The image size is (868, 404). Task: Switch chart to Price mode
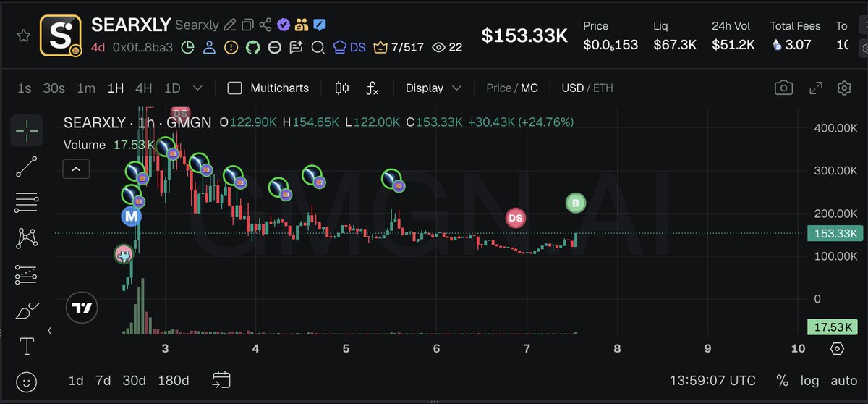pos(498,88)
